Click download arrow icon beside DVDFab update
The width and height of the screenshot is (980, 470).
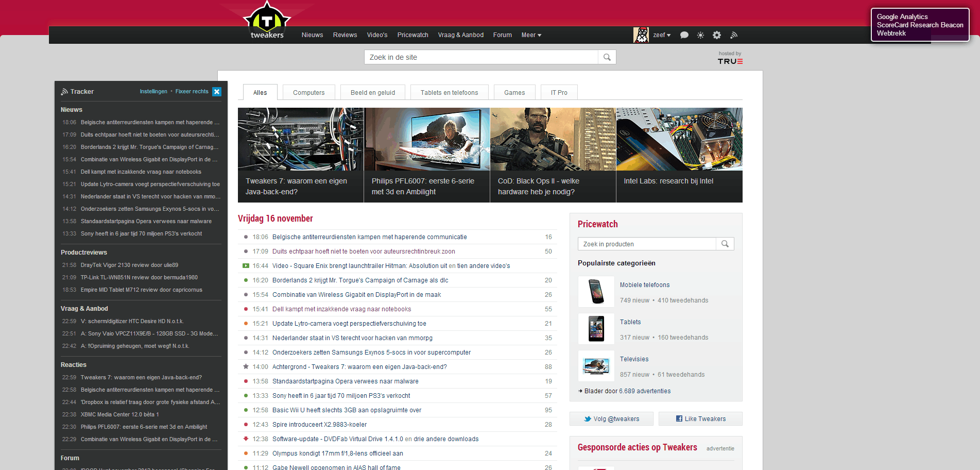pos(246,439)
